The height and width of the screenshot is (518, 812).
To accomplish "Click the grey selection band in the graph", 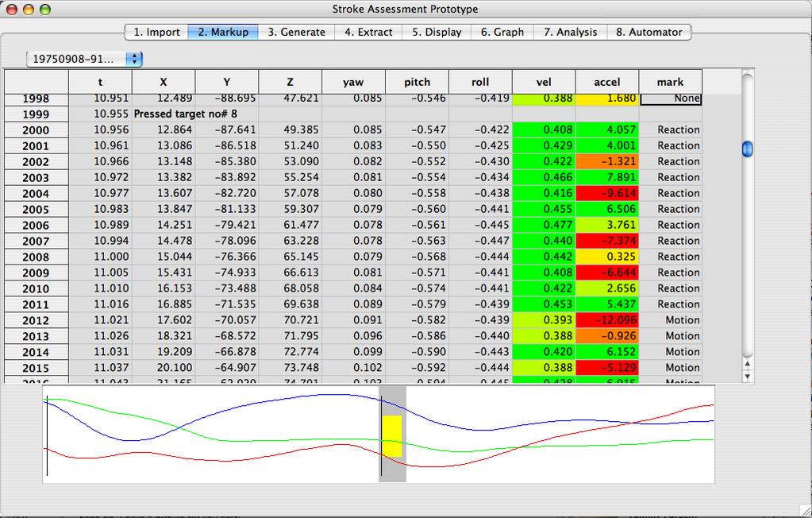I will pos(393,434).
